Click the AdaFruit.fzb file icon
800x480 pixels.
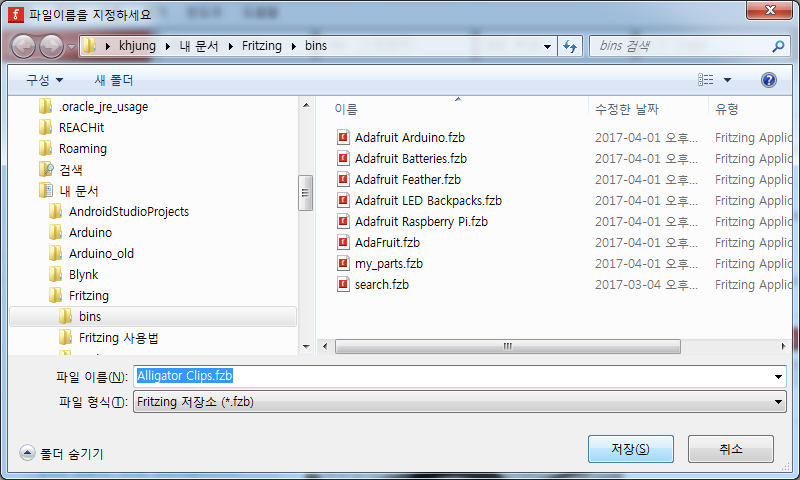tap(343, 242)
